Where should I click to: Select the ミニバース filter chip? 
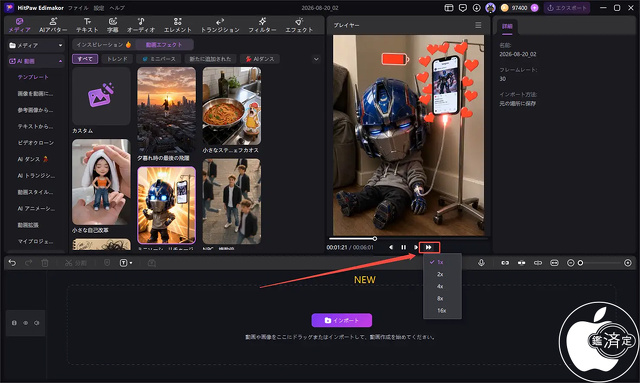(158, 59)
